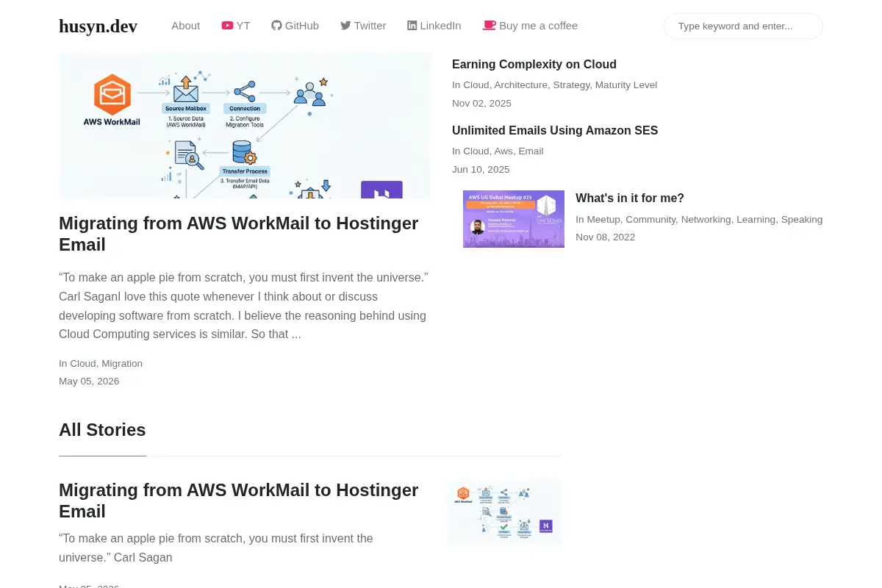
Task: Click the Twitter bird icon
Action: point(345,26)
